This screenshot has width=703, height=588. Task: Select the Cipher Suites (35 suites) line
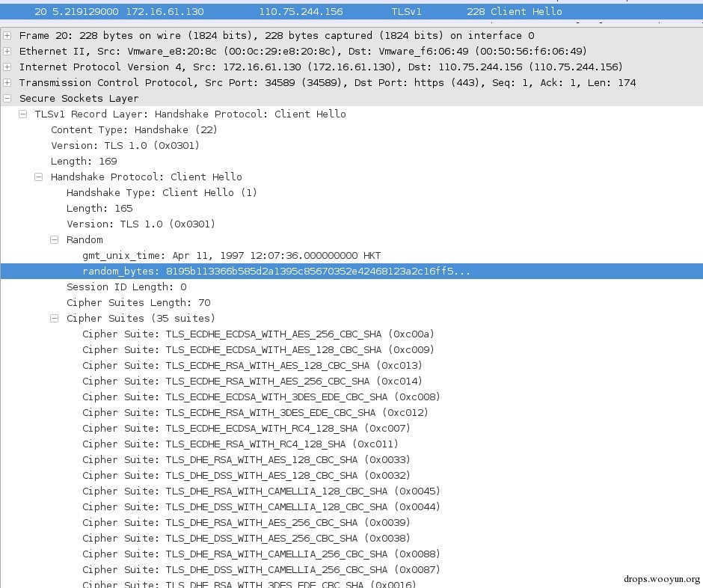[141, 318]
